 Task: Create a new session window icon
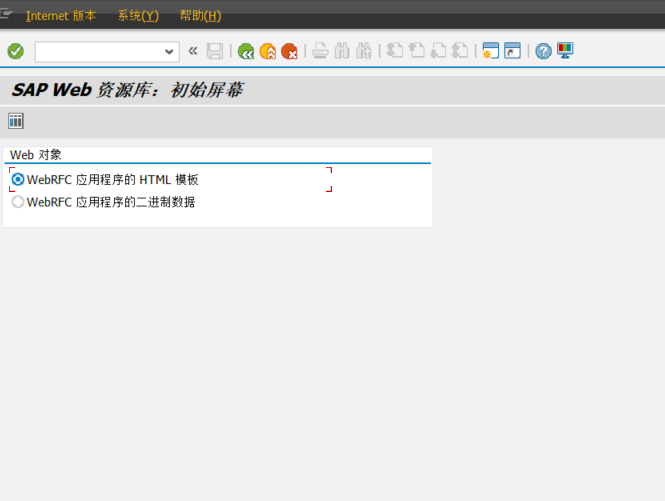[x=491, y=51]
